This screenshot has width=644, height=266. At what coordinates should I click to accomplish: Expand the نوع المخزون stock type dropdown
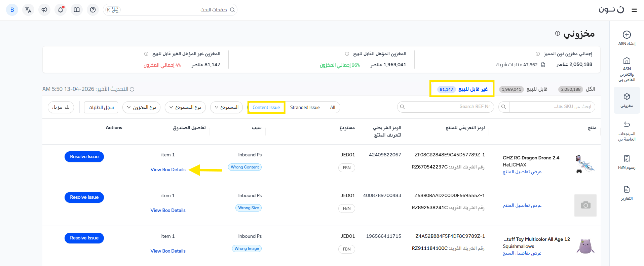point(142,107)
